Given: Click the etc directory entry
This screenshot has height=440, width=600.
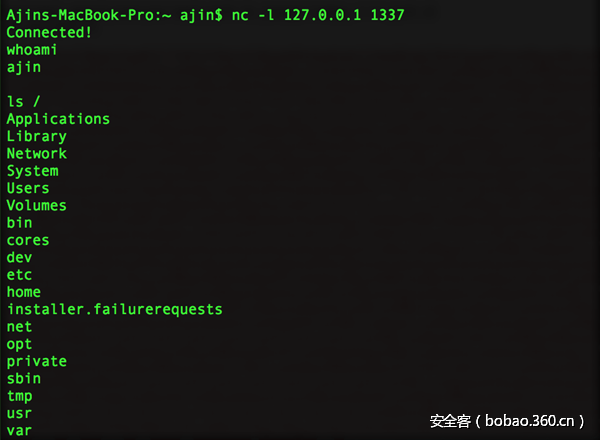Looking at the screenshot, I should [19, 275].
